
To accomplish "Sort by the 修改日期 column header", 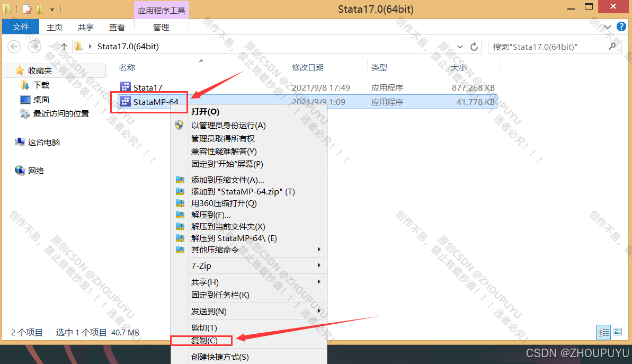I will (x=308, y=68).
